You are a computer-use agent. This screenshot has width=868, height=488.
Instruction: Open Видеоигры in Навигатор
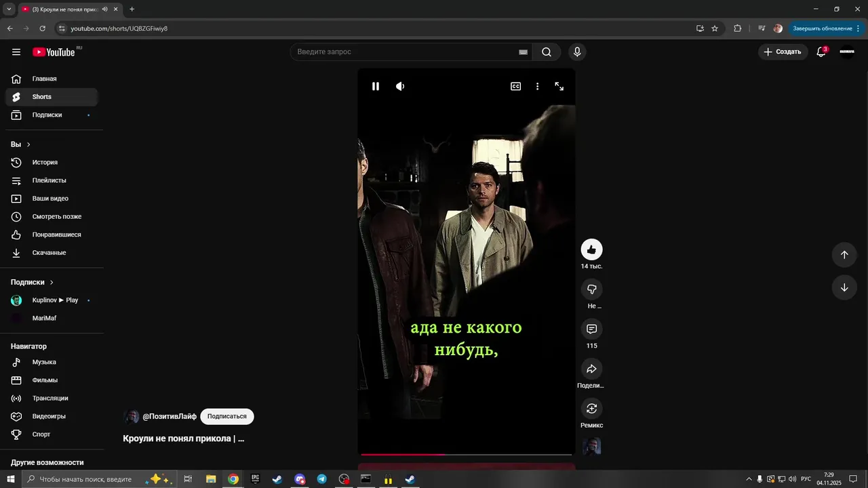pos(52,416)
